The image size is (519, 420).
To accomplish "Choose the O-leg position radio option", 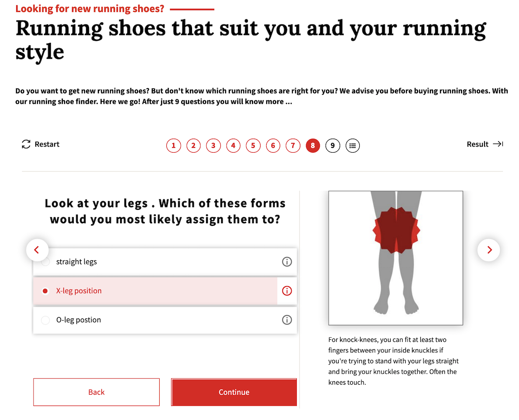I will (x=45, y=320).
